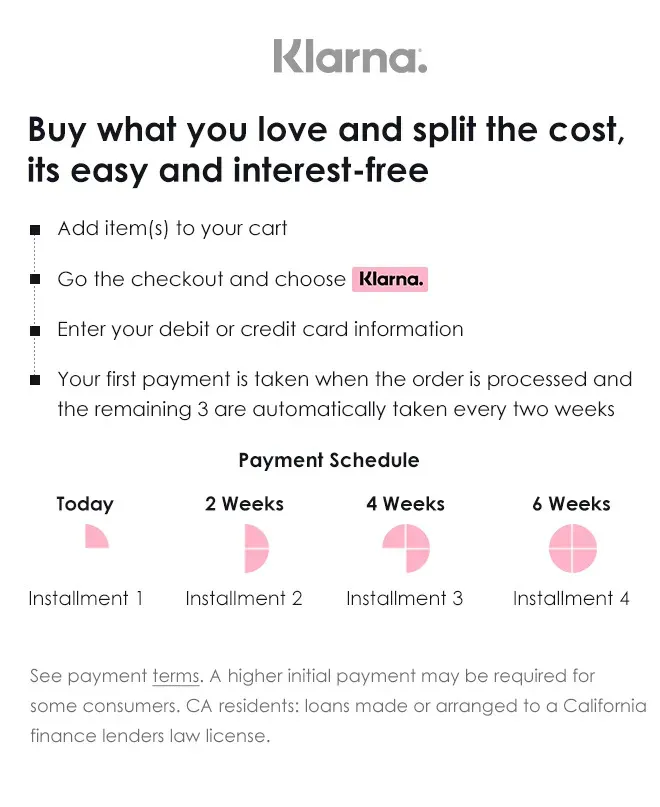Viewport: 660px width, 807px height.
Task: Select the 'Installment 1' label
Action: click(x=86, y=599)
